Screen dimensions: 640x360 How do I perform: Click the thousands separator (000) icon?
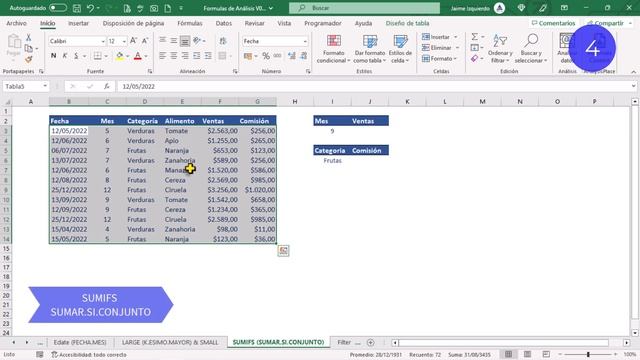[x=278, y=56]
